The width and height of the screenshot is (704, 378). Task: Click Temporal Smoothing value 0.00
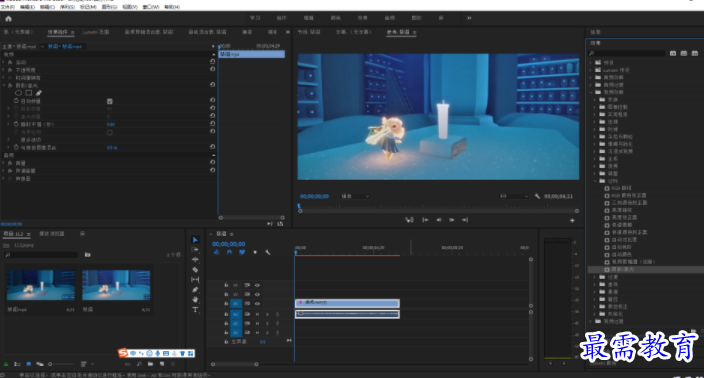point(111,124)
